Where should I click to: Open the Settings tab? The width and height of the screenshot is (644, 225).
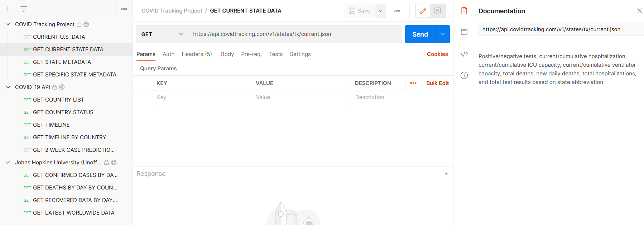tap(300, 54)
